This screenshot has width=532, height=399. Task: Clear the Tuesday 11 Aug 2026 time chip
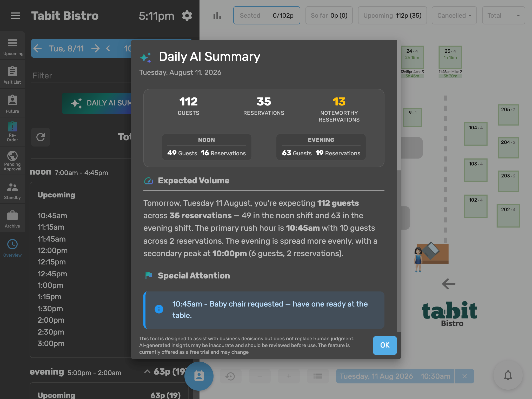tap(464, 376)
